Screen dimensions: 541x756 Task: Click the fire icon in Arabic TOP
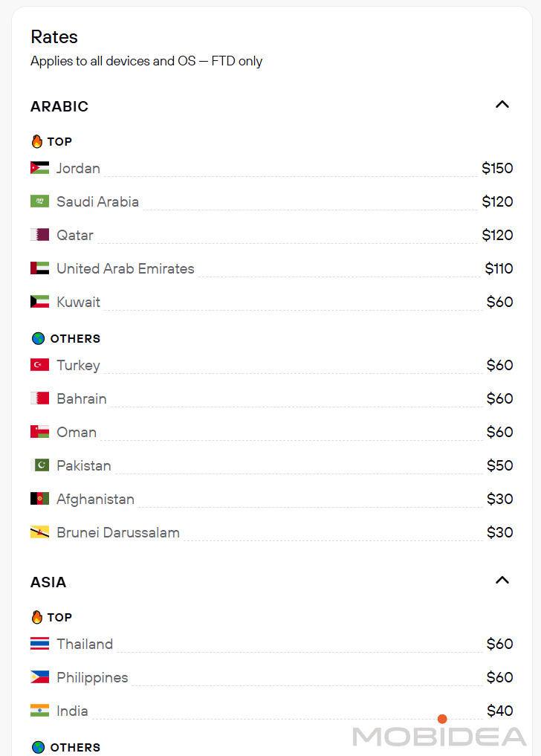coord(37,141)
